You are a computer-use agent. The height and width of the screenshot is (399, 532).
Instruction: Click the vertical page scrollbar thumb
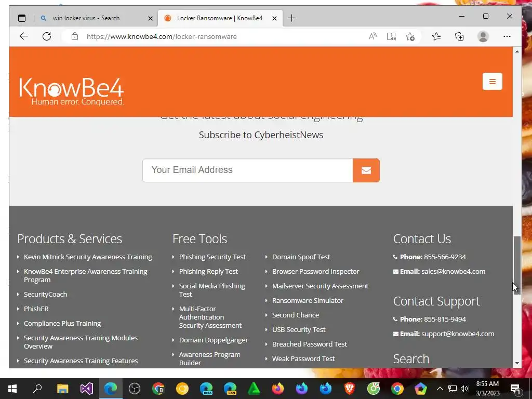[517, 265]
